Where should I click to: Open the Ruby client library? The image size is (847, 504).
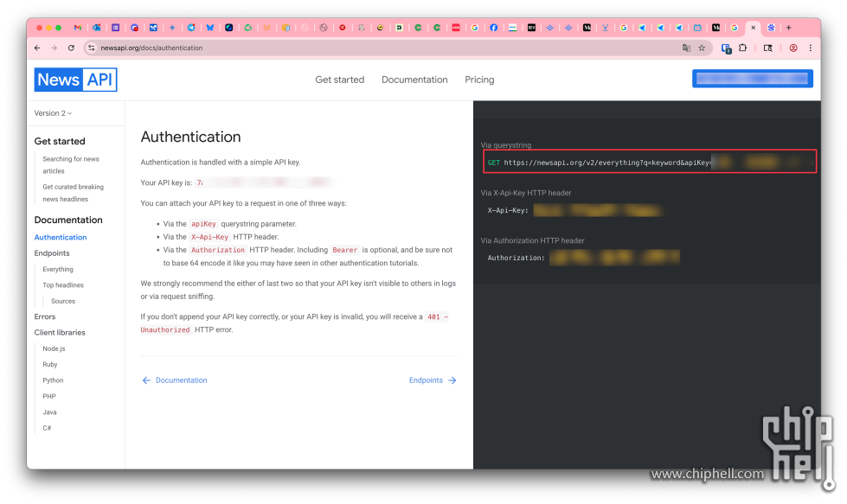[x=49, y=364]
